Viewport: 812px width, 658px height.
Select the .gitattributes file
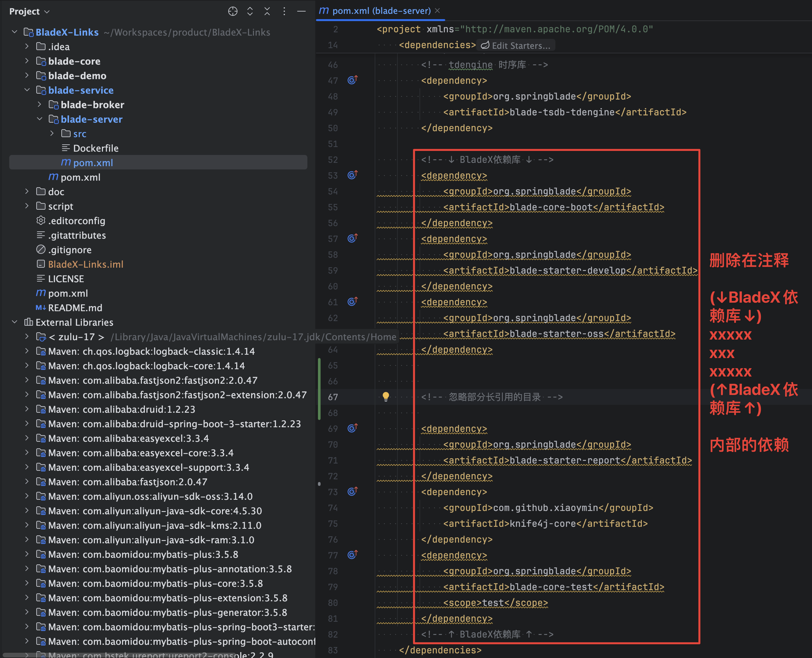(x=77, y=235)
